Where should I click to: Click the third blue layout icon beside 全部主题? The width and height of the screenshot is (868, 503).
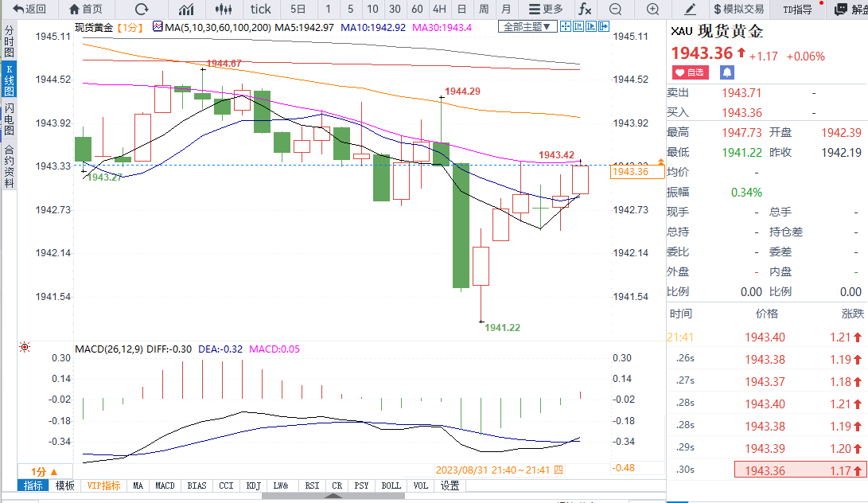coord(590,26)
